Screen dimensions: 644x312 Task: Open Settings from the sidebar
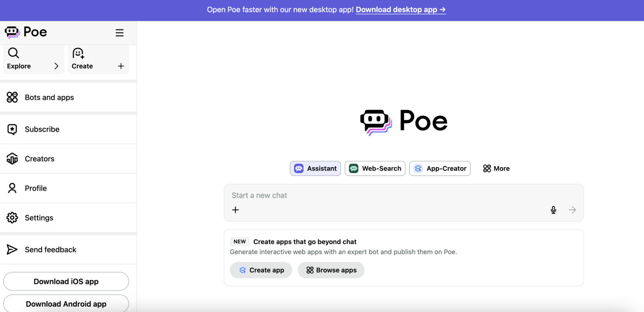point(68,218)
